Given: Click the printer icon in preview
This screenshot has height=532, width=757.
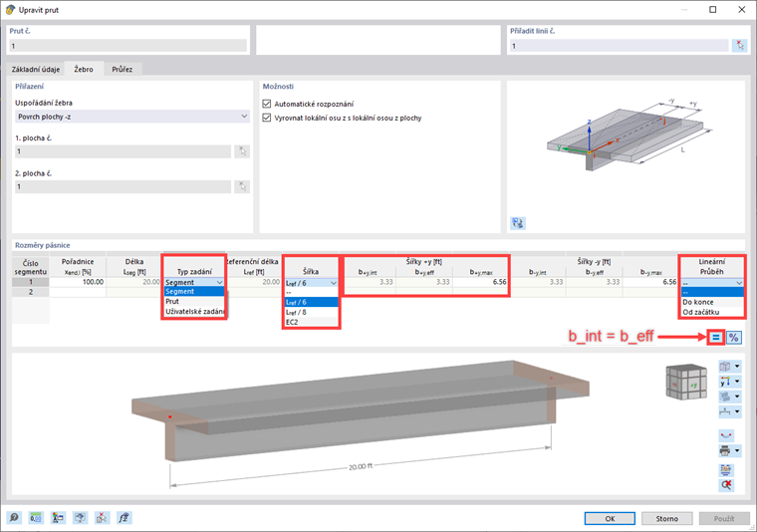Looking at the screenshot, I should [x=725, y=451].
